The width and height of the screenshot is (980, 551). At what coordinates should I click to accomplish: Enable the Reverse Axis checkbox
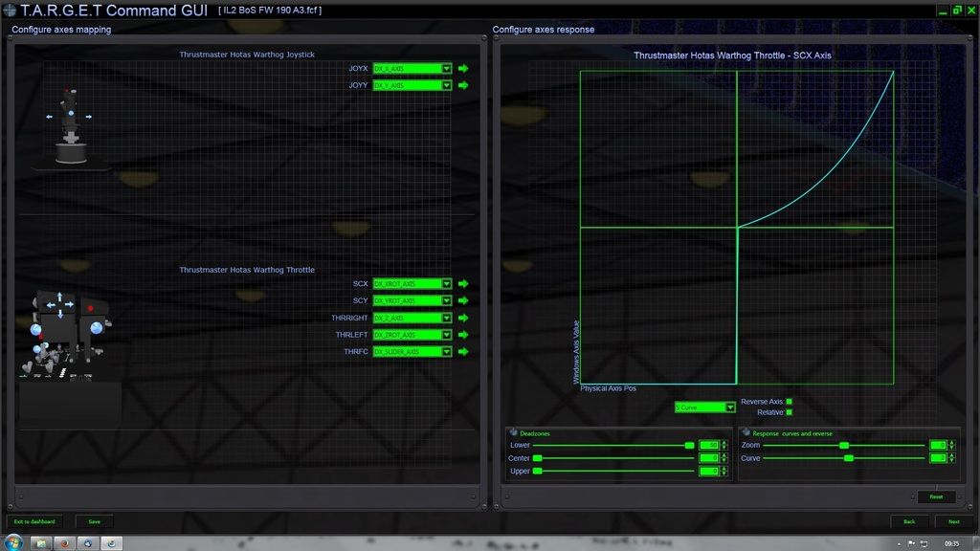[x=789, y=402]
